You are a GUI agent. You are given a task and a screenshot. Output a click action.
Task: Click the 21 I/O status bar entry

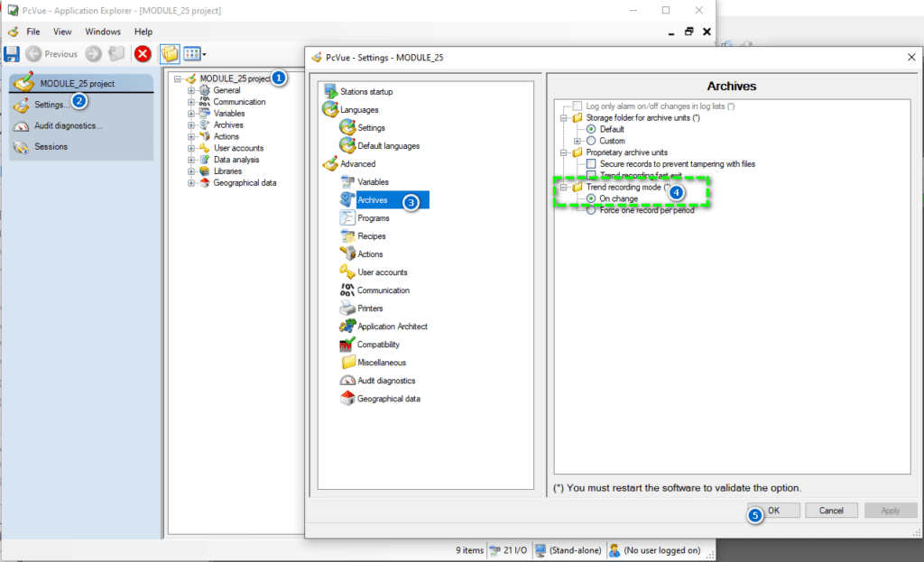tap(509, 550)
